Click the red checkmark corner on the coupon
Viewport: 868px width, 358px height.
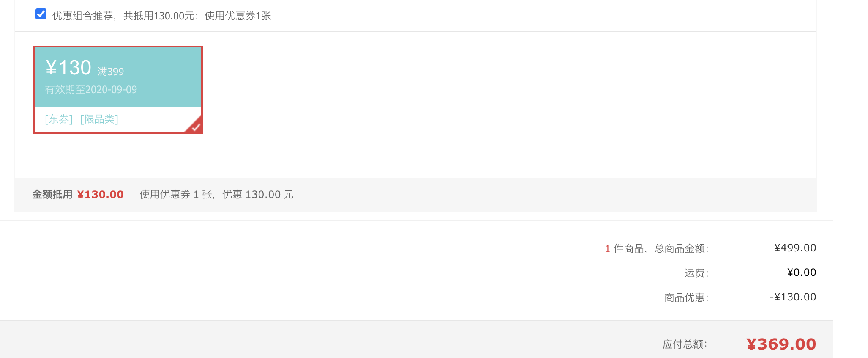[195, 126]
